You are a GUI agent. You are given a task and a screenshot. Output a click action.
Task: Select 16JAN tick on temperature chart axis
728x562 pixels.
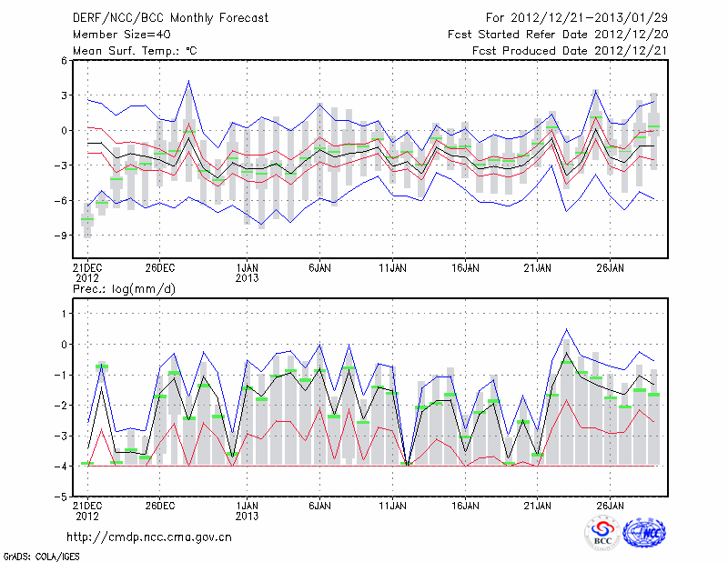[465, 268]
